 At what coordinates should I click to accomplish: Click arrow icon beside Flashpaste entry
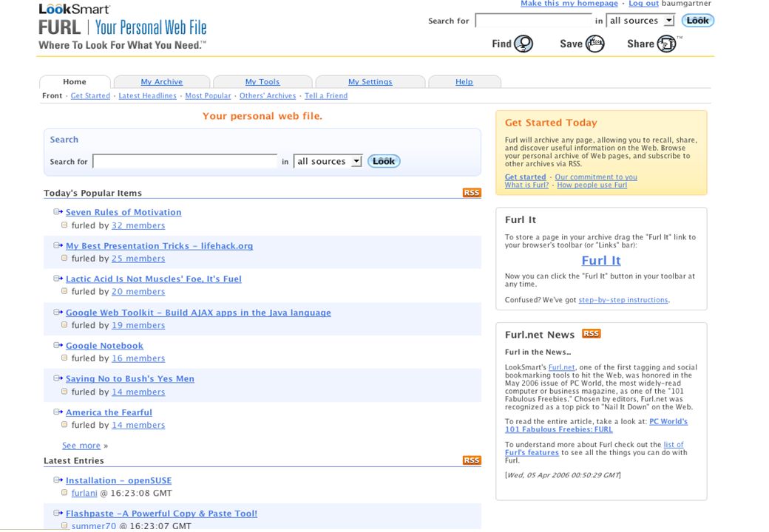(58, 513)
